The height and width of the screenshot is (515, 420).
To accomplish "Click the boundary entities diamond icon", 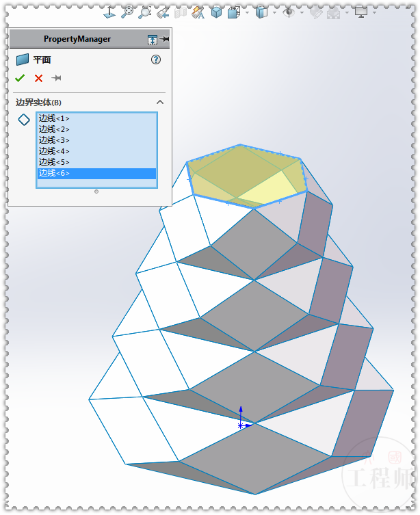I will 24,120.
